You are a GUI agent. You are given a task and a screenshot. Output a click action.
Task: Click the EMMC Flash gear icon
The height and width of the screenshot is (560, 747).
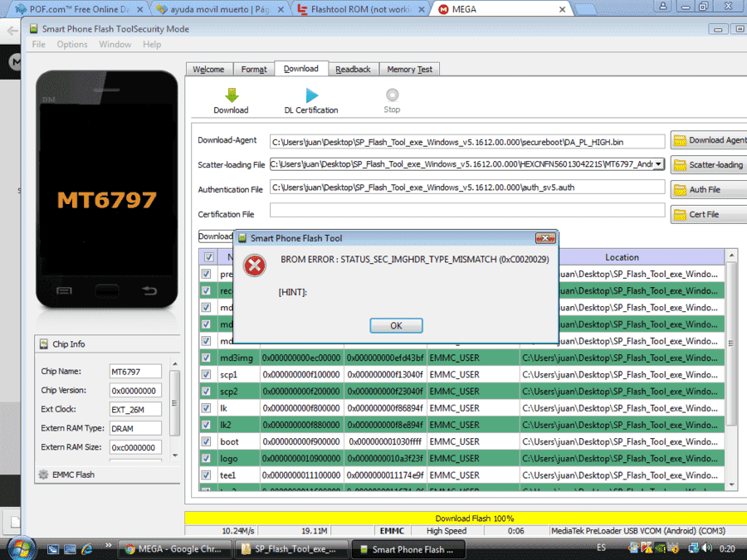click(x=44, y=475)
